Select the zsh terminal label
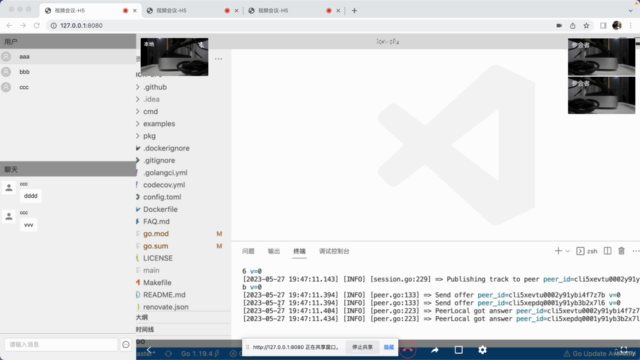 pyautogui.click(x=592, y=251)
